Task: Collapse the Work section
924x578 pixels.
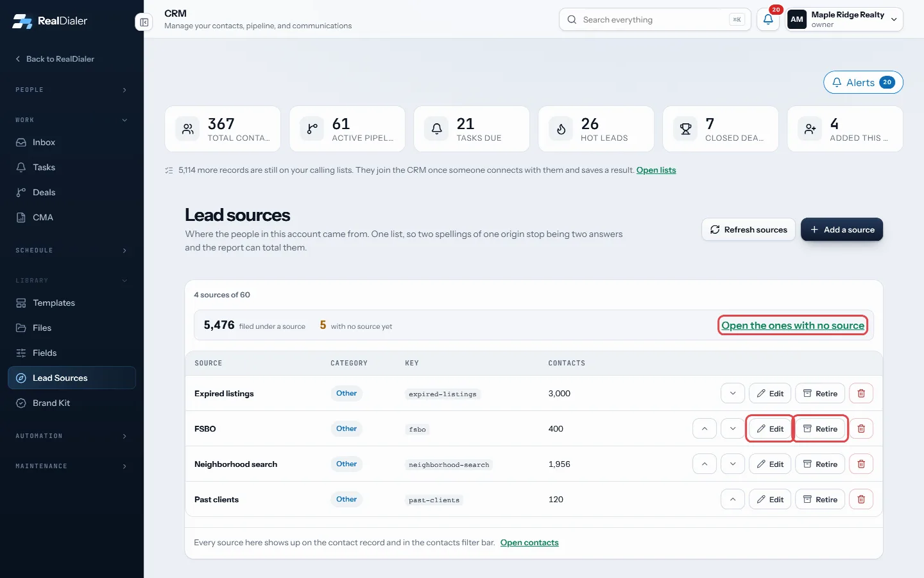Action: point(72,120)
